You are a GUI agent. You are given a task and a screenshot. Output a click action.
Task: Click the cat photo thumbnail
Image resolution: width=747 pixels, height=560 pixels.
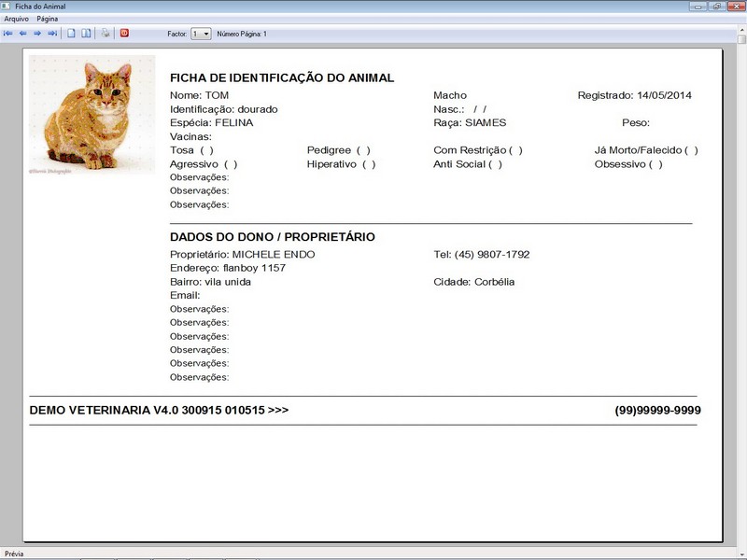pyautogui.click(x=92, y=114)
